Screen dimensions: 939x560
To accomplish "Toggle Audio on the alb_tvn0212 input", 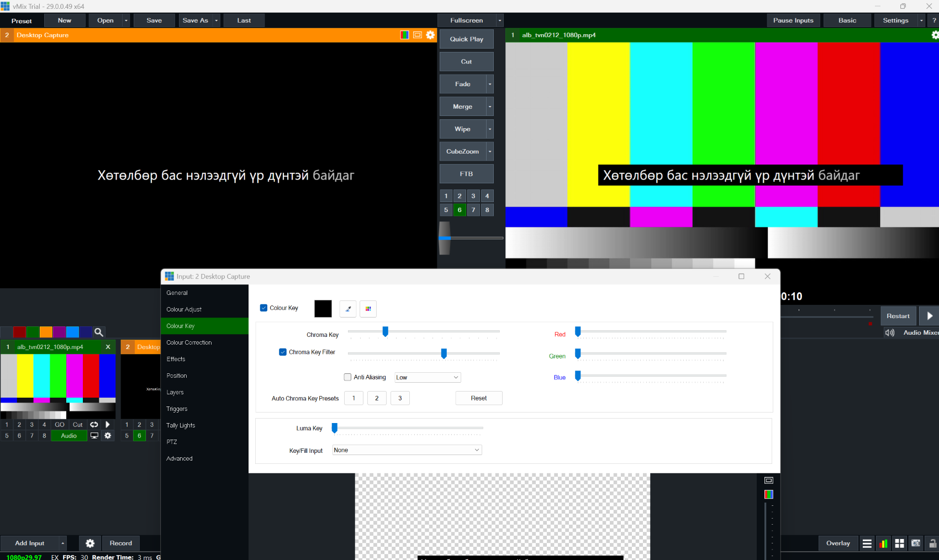I will (69, 436).
